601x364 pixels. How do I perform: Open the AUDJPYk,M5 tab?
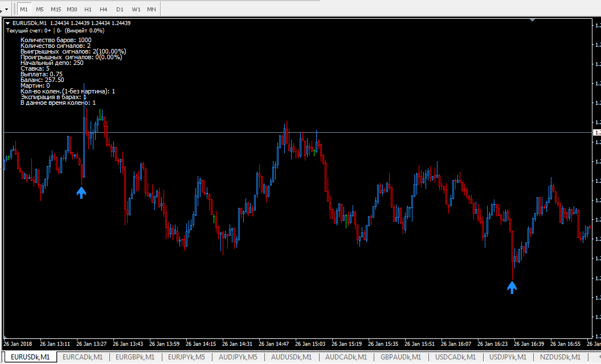click(238, 357)
